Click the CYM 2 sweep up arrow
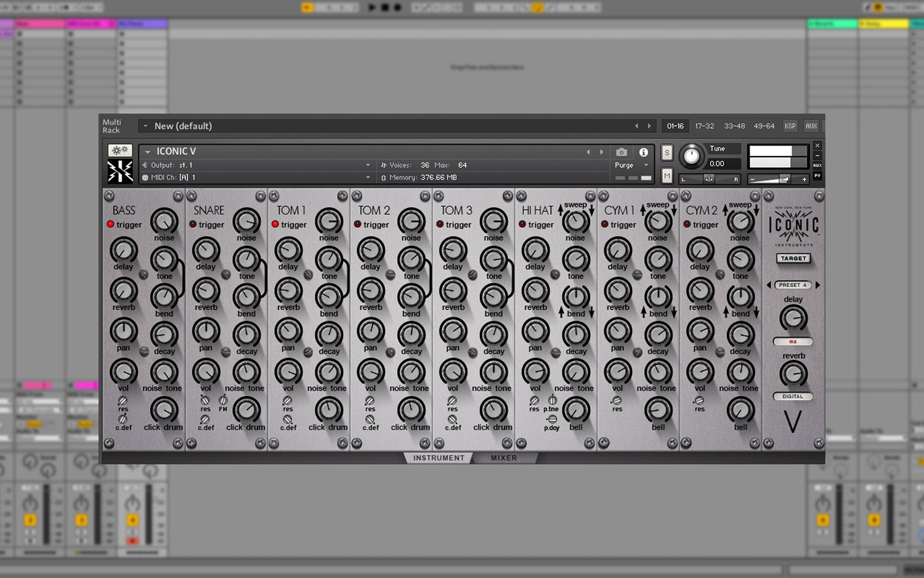The height and width of the screenshot is (578, 924). (725, 210)
